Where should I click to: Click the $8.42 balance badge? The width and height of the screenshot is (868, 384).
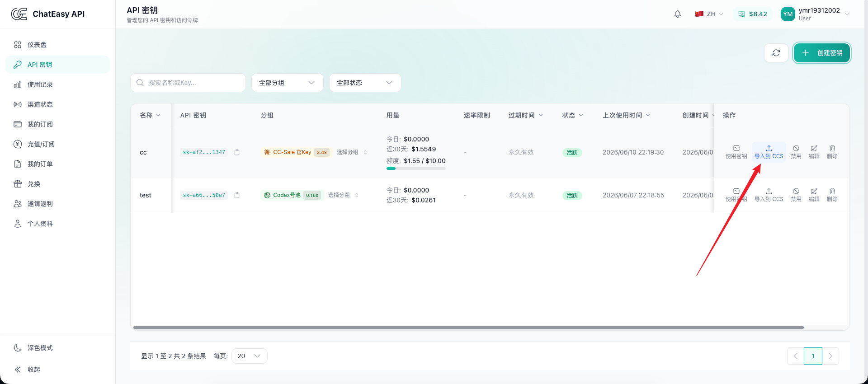[x=753, y=14]
